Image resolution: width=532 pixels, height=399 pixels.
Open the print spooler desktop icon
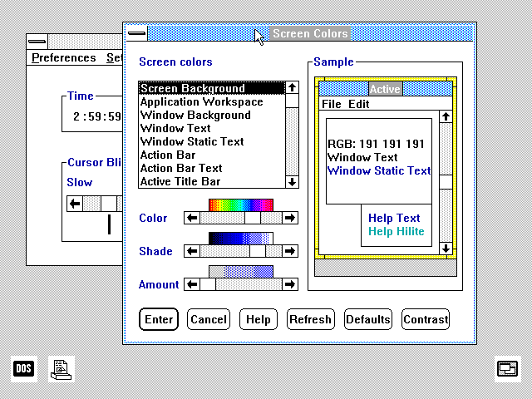click(62, 369)
